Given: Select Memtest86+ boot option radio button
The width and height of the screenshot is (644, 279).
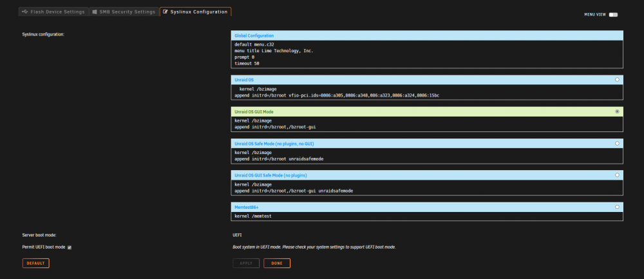Looking at the screenshot, I should coord(617,207).
